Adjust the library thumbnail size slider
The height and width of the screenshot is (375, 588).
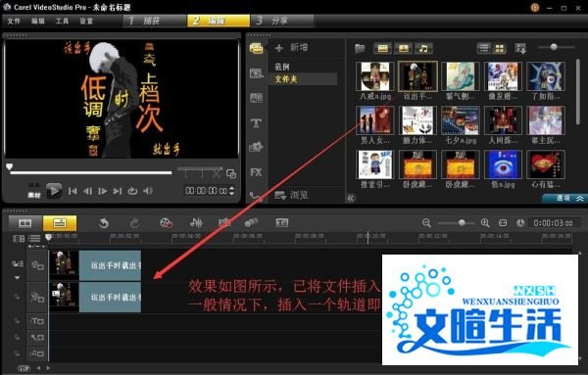pos(557,47)
